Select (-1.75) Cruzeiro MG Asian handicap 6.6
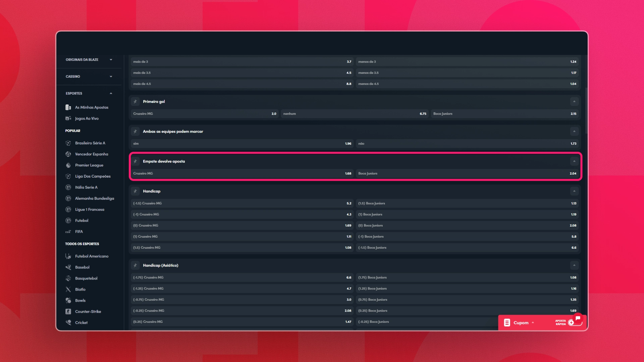 (242, 277)
